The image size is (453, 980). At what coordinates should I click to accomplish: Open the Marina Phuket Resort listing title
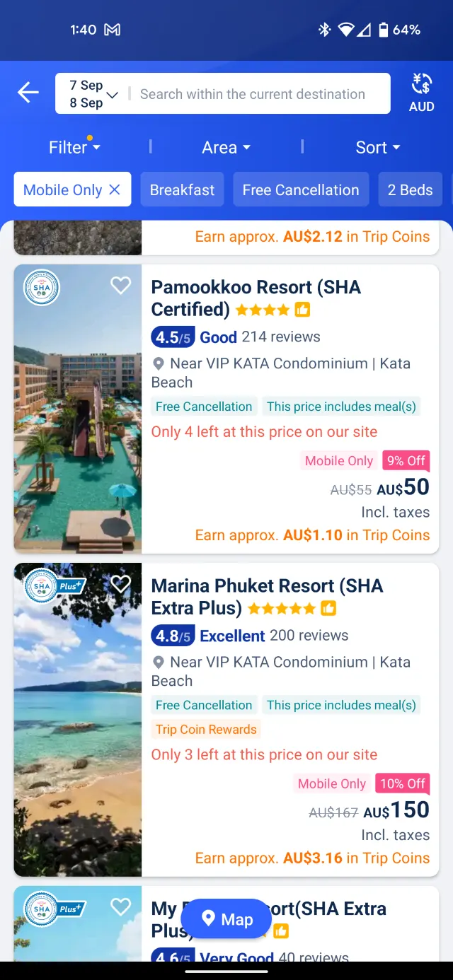[267, 596]
